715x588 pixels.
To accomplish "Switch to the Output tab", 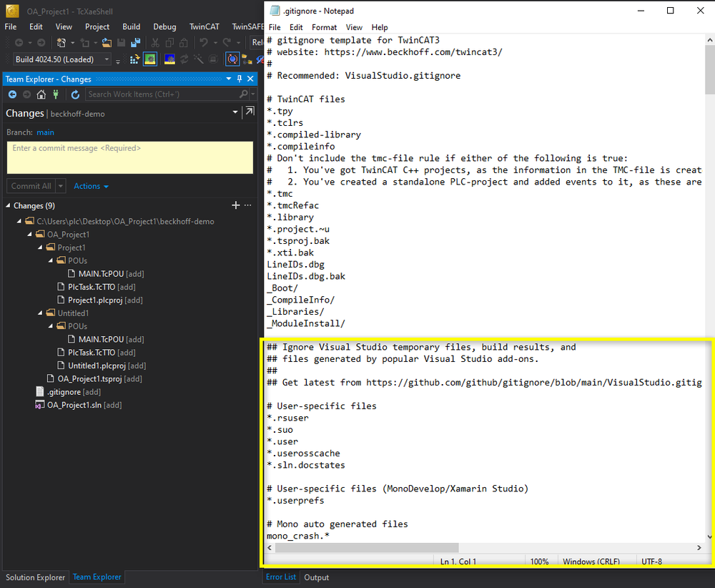I will point(317,577).
